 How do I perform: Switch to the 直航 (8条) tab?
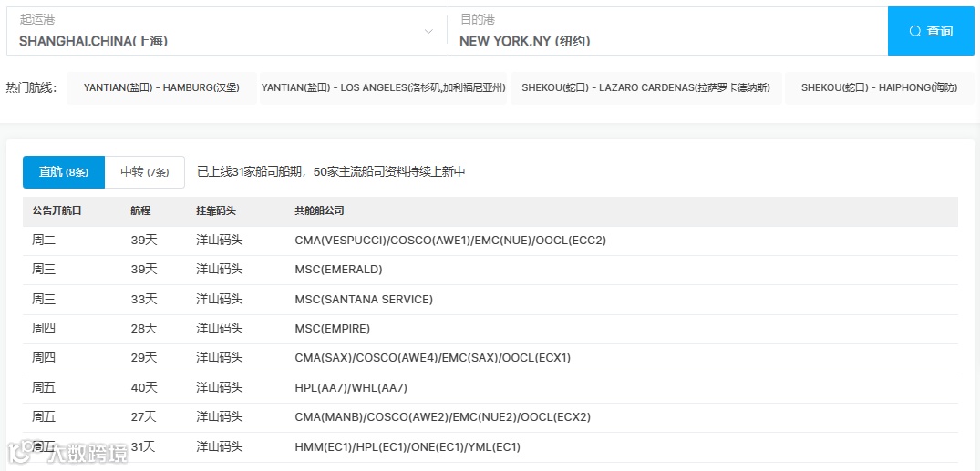click(64, 172)
